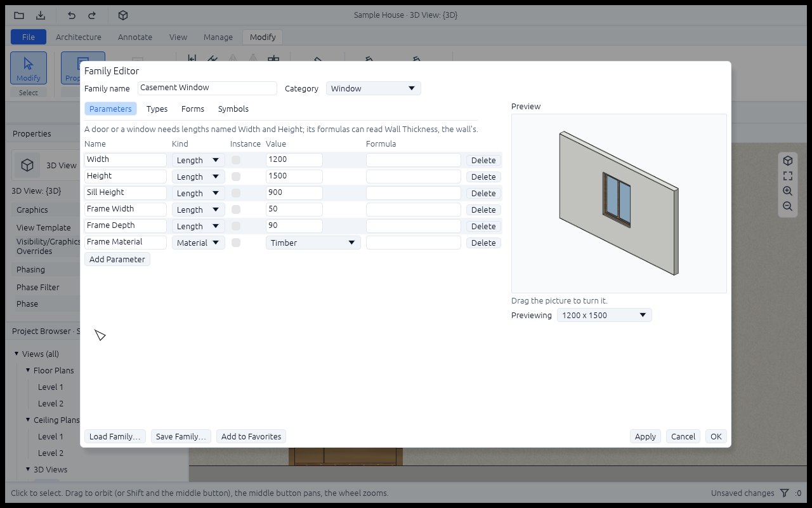Switch to the Symbols tab

pyautogui.click(x=233, y=109)
